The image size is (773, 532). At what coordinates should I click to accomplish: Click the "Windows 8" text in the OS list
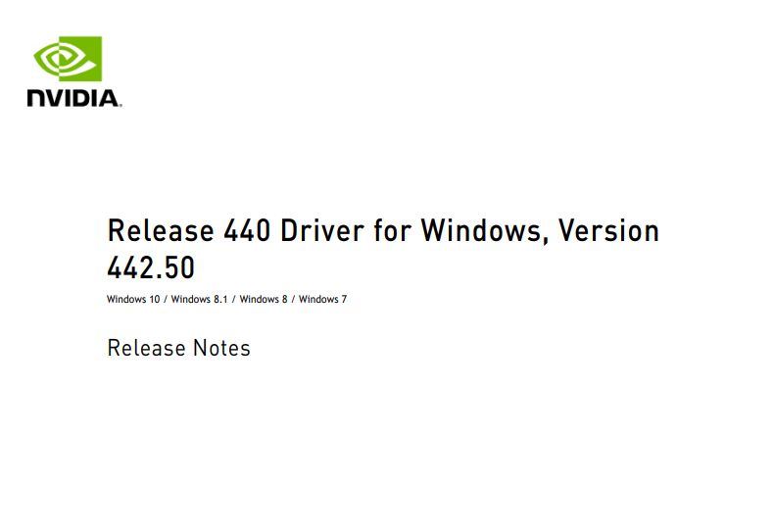pos(264,299)
